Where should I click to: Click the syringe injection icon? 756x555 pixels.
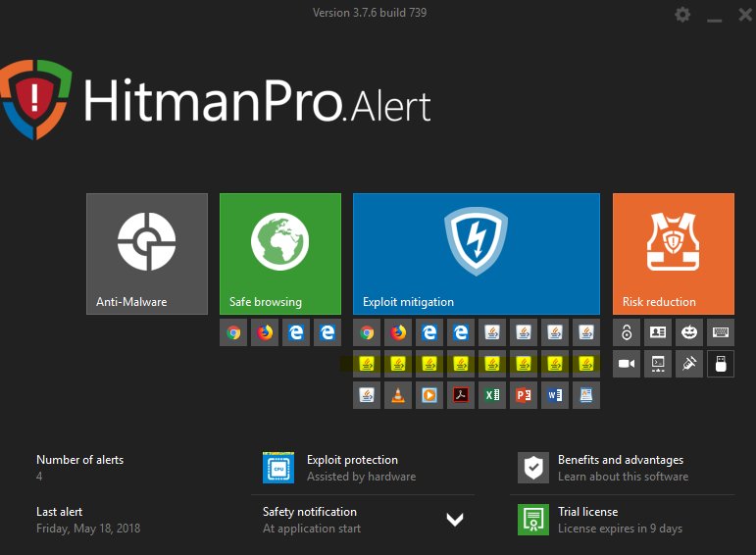tap(689, 364)
